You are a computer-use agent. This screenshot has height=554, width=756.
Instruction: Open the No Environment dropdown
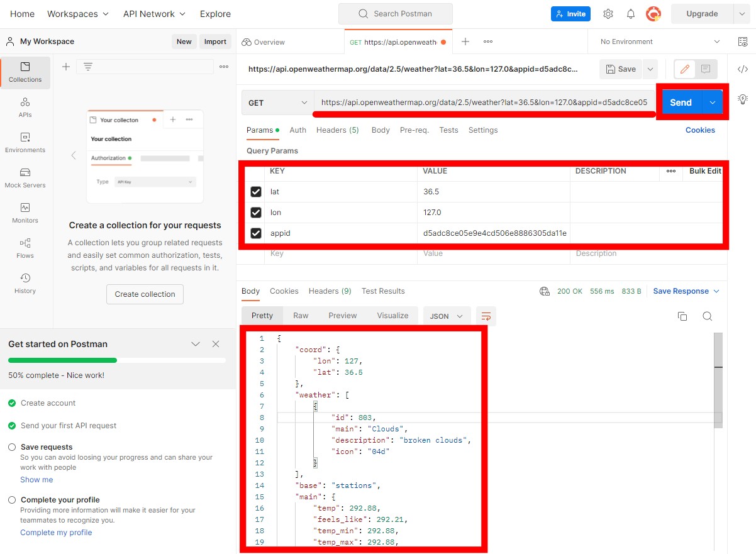(659, 42)
